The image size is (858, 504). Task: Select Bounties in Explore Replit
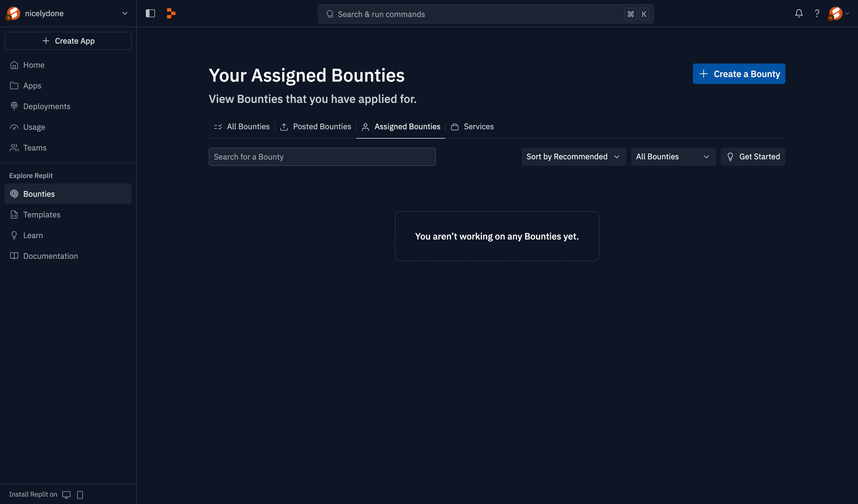(x=68, y=194)
